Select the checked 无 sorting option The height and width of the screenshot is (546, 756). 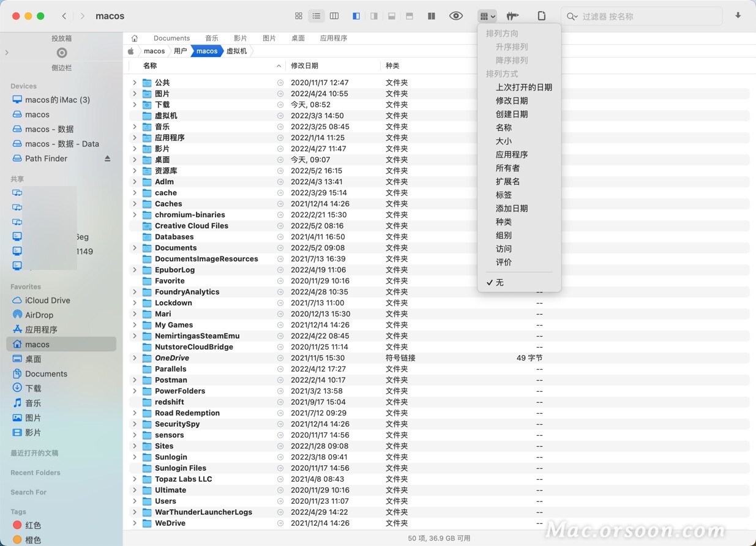point(499,283)
